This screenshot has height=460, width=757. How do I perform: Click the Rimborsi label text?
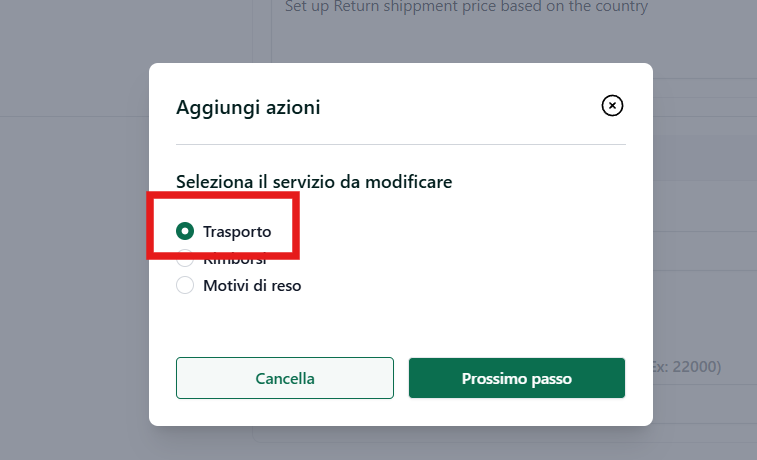tap(235, 261)
